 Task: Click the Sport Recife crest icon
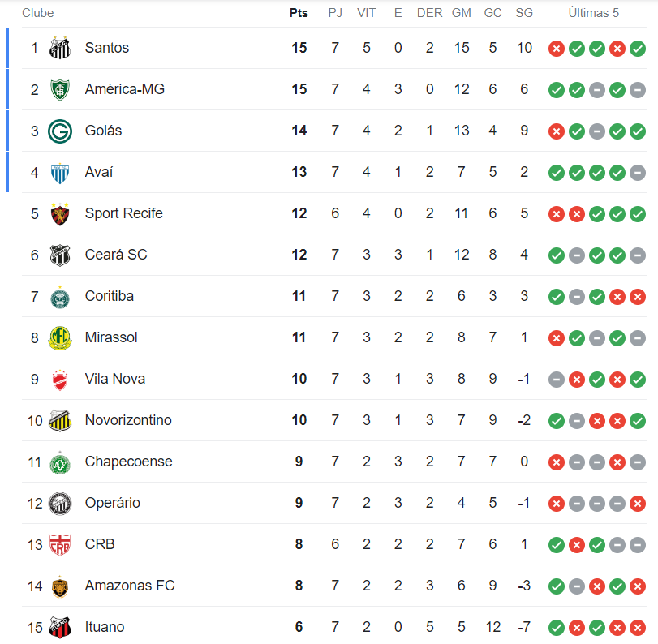(60, 213)
